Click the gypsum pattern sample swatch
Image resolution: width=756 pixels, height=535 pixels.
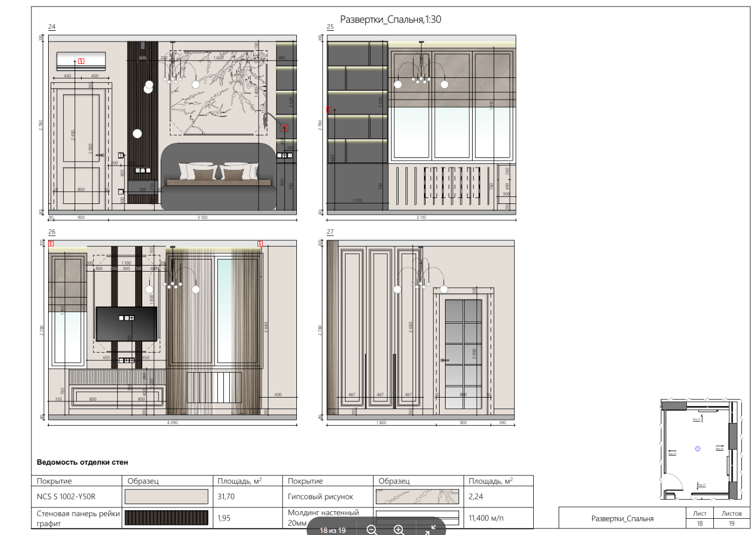[x=417, y=497]
